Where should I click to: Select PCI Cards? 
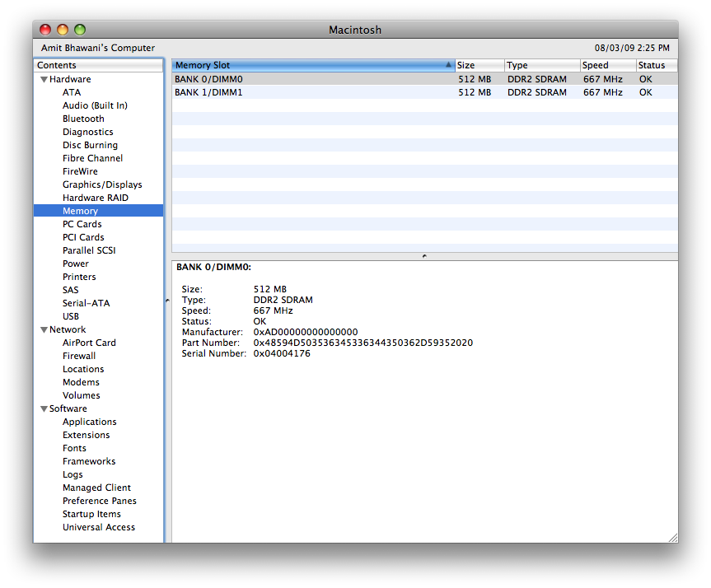coord(83,237)
